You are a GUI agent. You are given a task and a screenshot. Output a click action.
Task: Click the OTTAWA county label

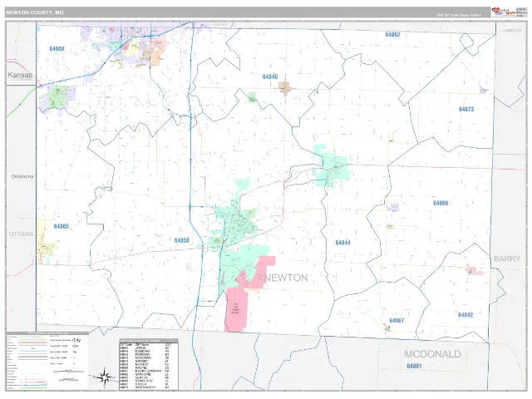tap(22, 234)
